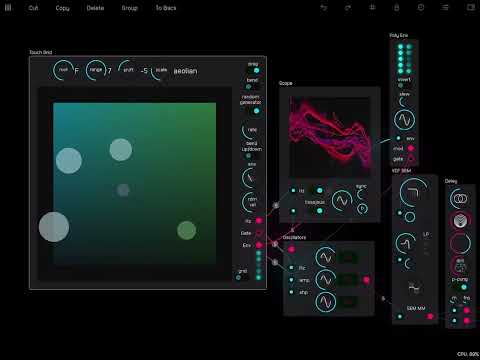Click the Copy button
The width and height of the screenshot is (480, 360).
point(63,8)
